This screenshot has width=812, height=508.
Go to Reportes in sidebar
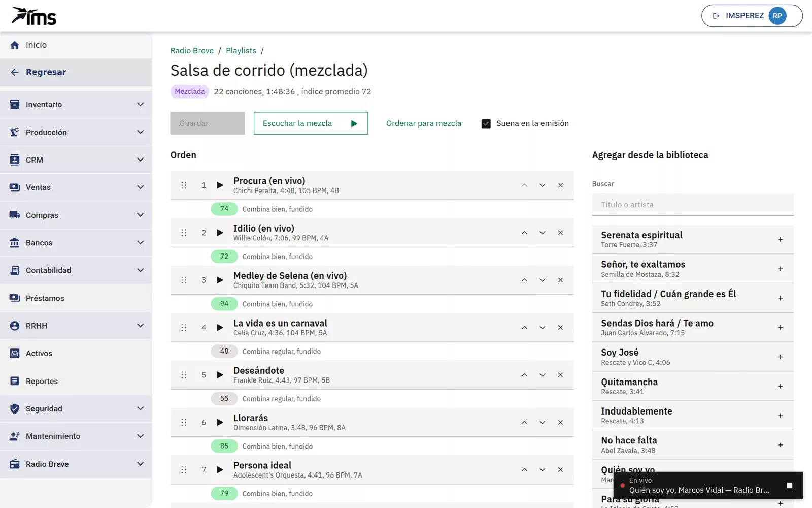coord(76,381)
